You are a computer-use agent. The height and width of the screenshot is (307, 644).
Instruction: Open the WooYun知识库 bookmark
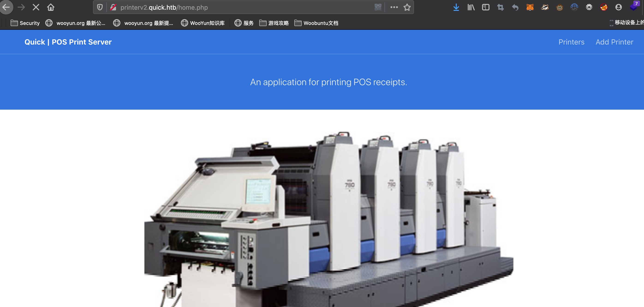(203, 23)
